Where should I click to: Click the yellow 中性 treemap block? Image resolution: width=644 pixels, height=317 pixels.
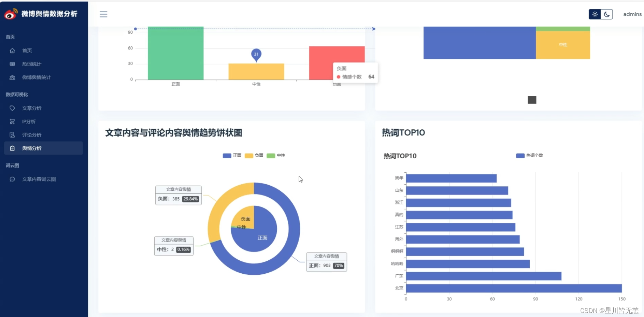563,45
